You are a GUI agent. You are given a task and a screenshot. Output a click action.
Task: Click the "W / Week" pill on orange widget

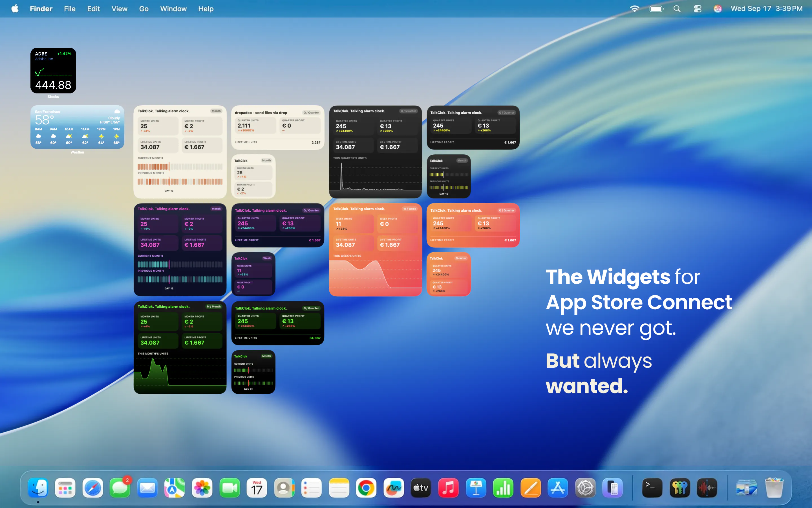pyautogui.click(x=410, y=209)
